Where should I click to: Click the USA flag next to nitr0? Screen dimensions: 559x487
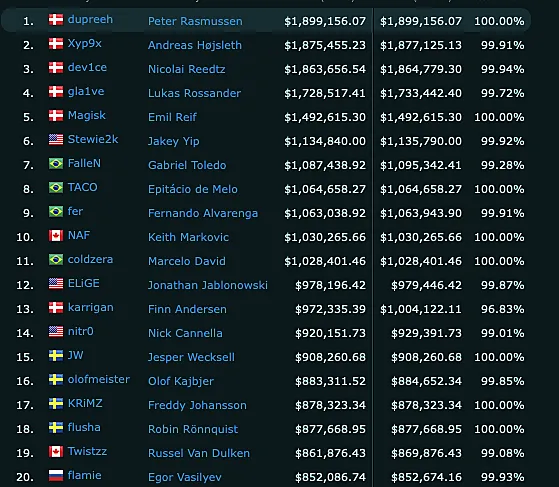(x=56, y=331)
